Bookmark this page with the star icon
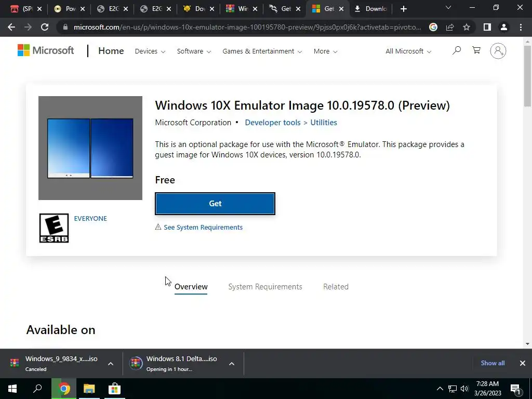Viewport: 532px width, 399px height. click(467, 27)
